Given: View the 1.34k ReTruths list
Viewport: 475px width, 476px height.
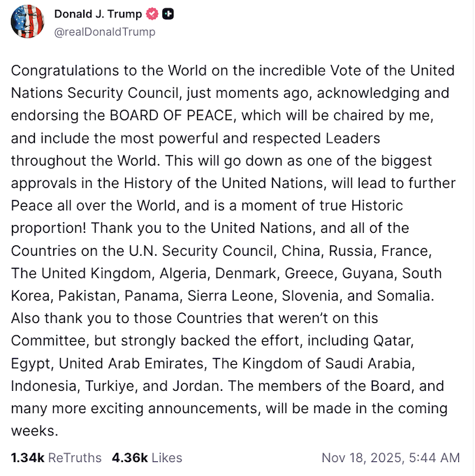Looking at the screenshot, I should pos(56,458).
